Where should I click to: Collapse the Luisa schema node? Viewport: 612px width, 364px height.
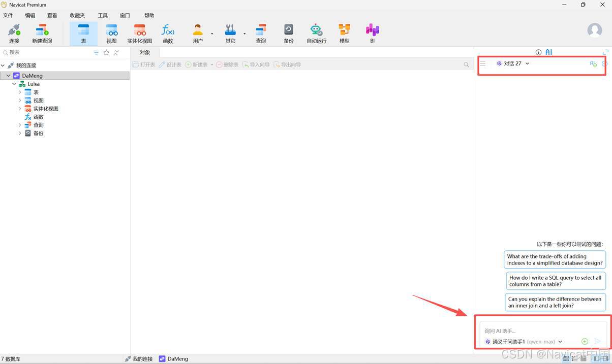tap(14, 84)
